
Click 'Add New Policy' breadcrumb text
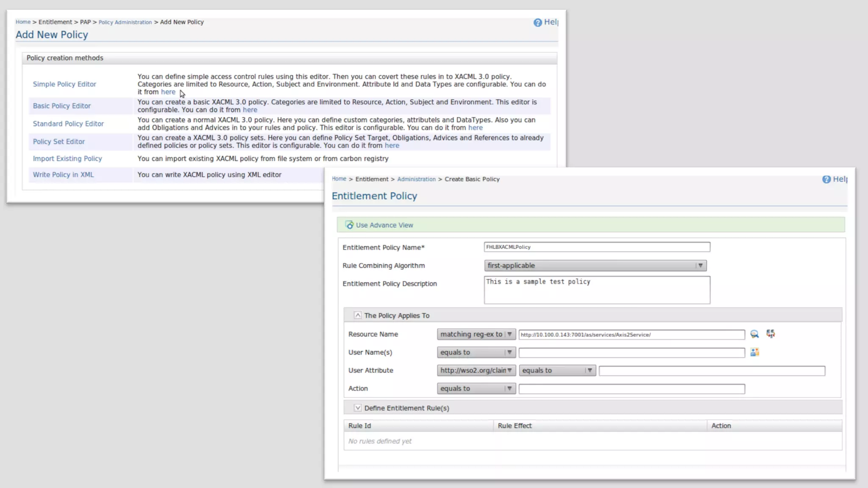coord(182,22)
